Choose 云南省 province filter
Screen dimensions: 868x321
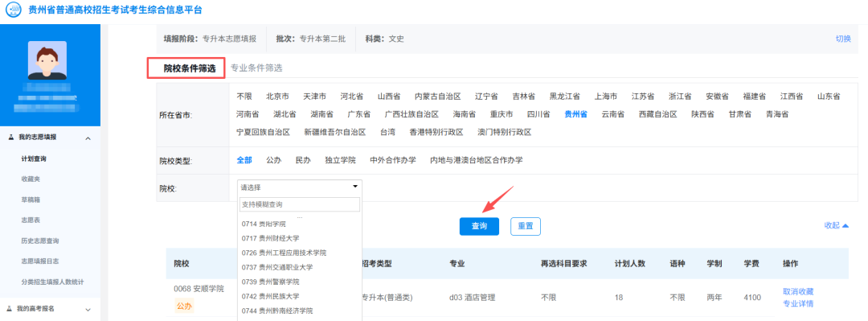point(612,114)
